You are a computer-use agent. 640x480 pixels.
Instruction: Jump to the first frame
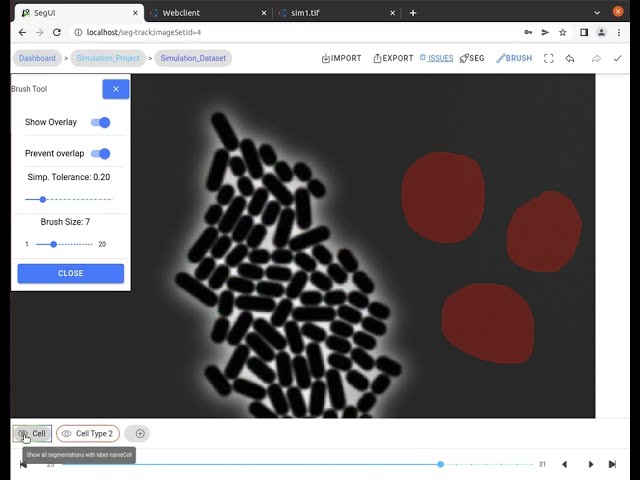coord(23,464)
